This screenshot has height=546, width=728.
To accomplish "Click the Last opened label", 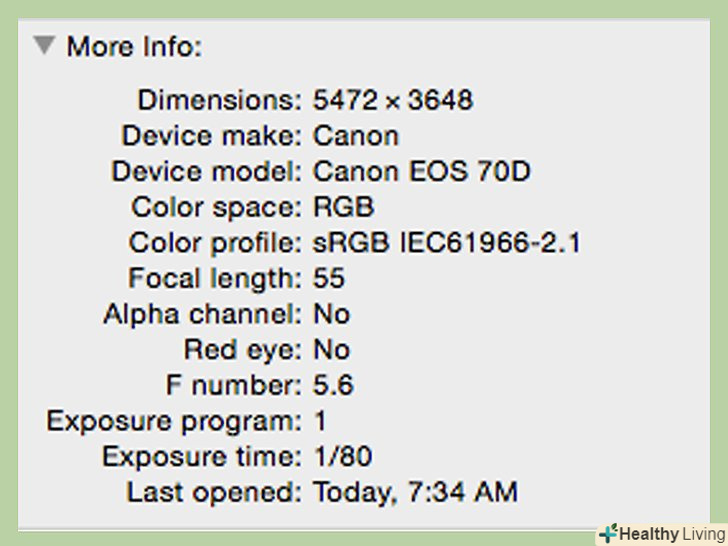I will [213, 492].
